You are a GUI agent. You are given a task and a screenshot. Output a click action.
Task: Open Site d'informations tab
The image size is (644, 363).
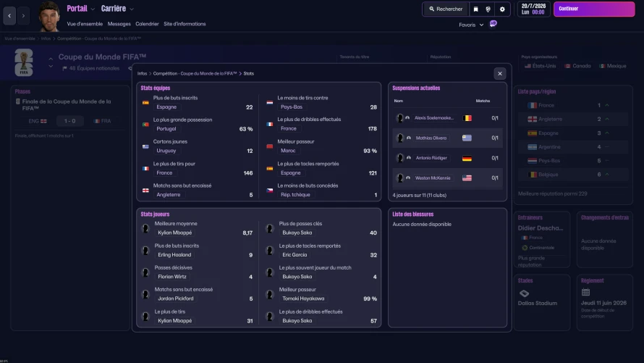[x=185, y=24]
